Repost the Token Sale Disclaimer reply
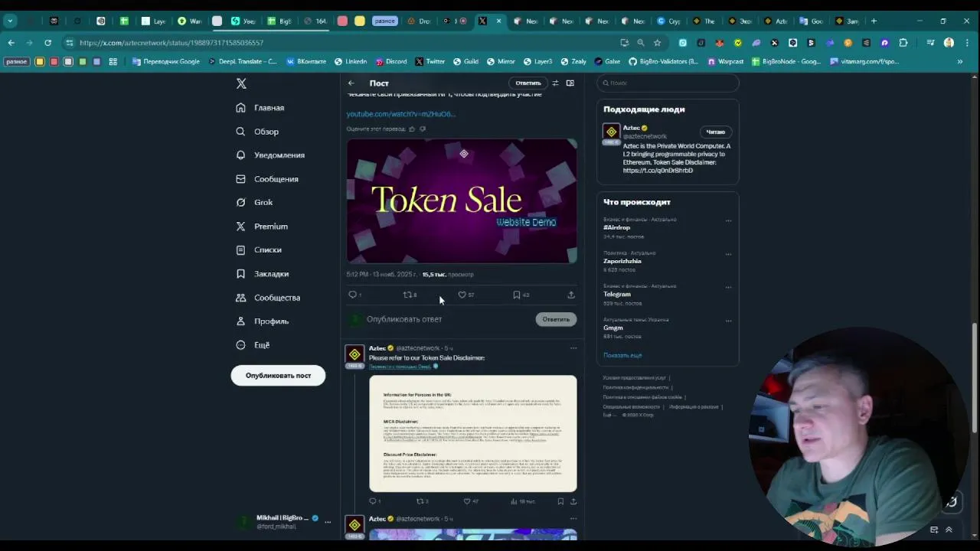 point(420,501)
